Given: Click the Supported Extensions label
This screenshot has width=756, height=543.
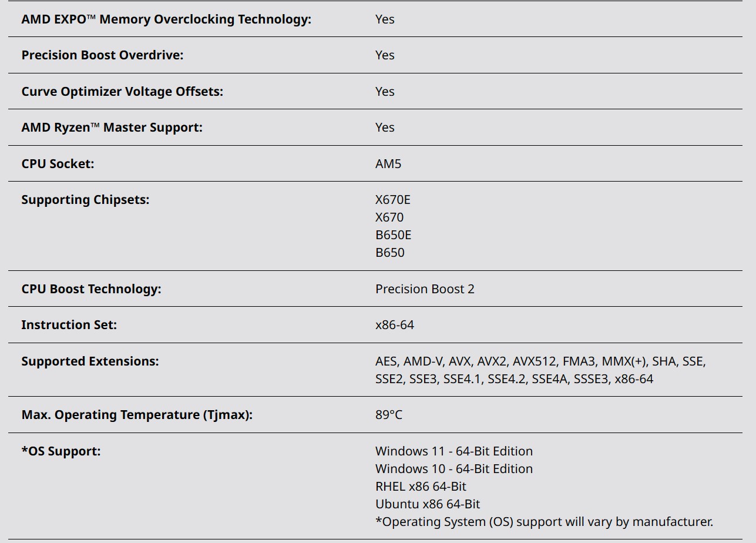Looking at the screenshot, I should (90, 361).
